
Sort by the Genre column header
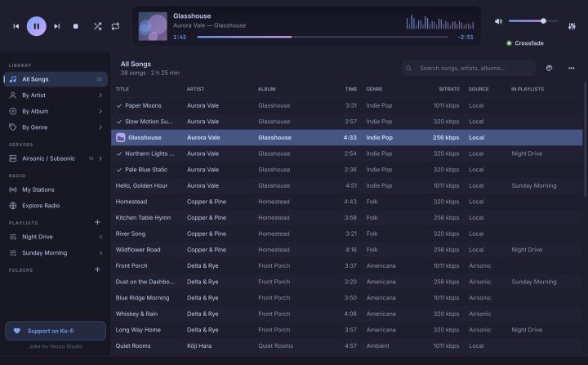coord(374,89)
